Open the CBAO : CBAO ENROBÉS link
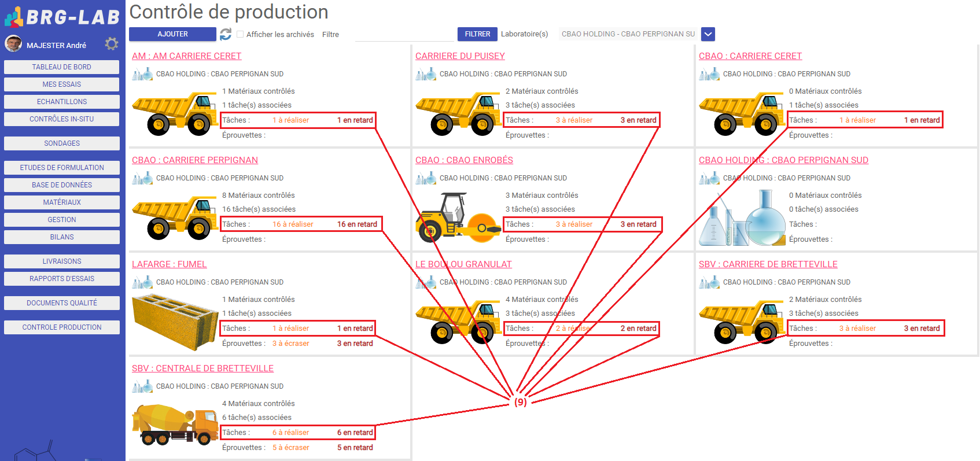The height and width of the screenshot is (461, 980). pos(464,160)
